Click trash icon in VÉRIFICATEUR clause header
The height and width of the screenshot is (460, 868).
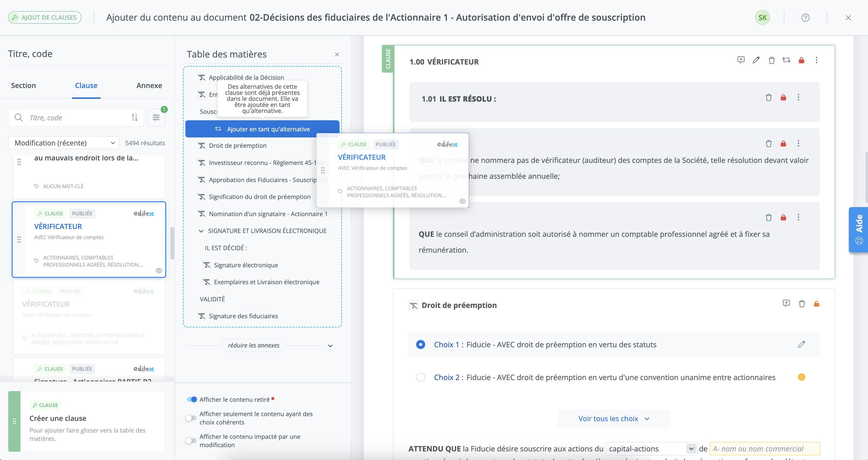771,60
